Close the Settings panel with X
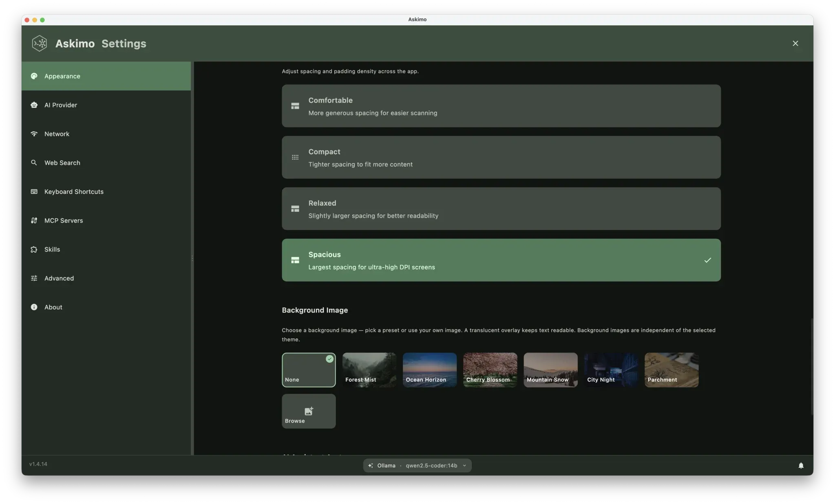The width and height of the screenshot is (835, 504). (x=795, y=43)
